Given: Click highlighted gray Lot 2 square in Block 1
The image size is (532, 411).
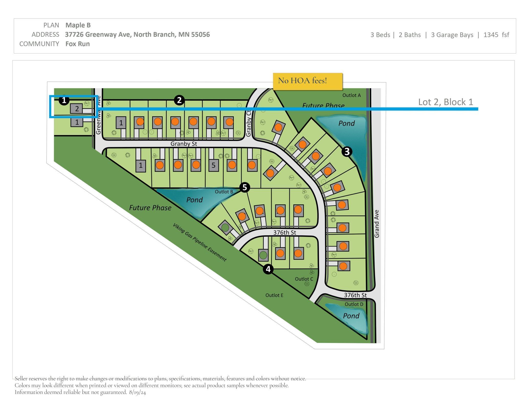Looking at the screenshot, I should point(77,109).
